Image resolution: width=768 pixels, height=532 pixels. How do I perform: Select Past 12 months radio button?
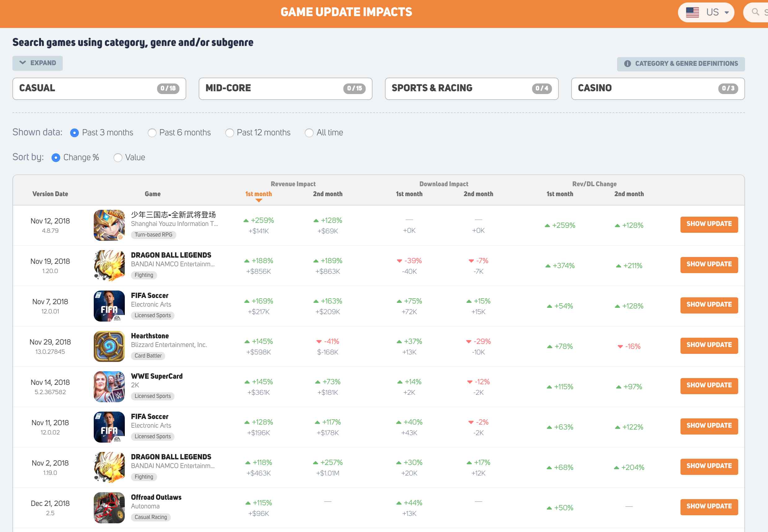pos(229,133)
